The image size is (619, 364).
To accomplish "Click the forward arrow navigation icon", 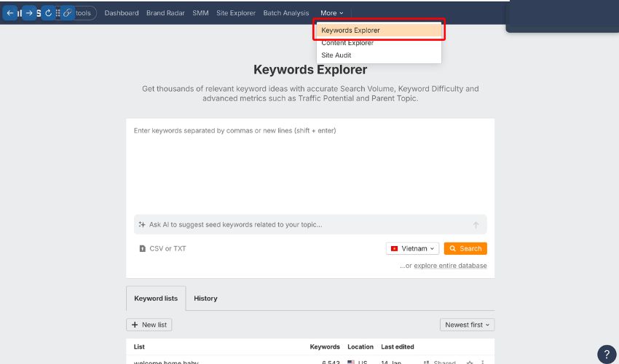I will click(x=29, y=13).
